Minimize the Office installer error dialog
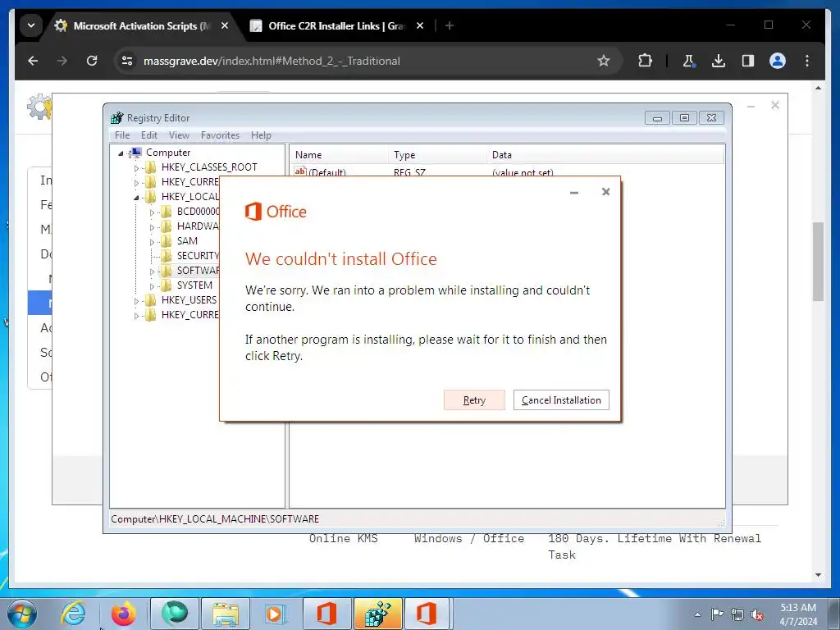 (x=574, y=192)
